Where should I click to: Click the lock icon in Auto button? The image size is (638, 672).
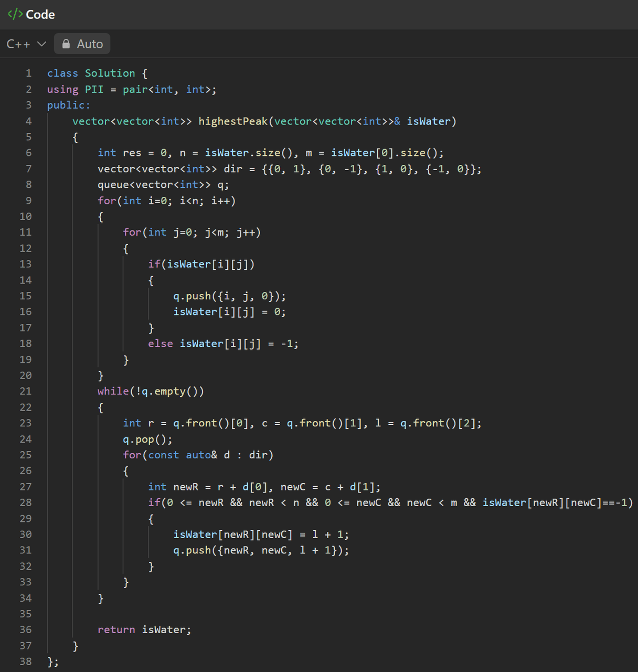click(66, 44)
